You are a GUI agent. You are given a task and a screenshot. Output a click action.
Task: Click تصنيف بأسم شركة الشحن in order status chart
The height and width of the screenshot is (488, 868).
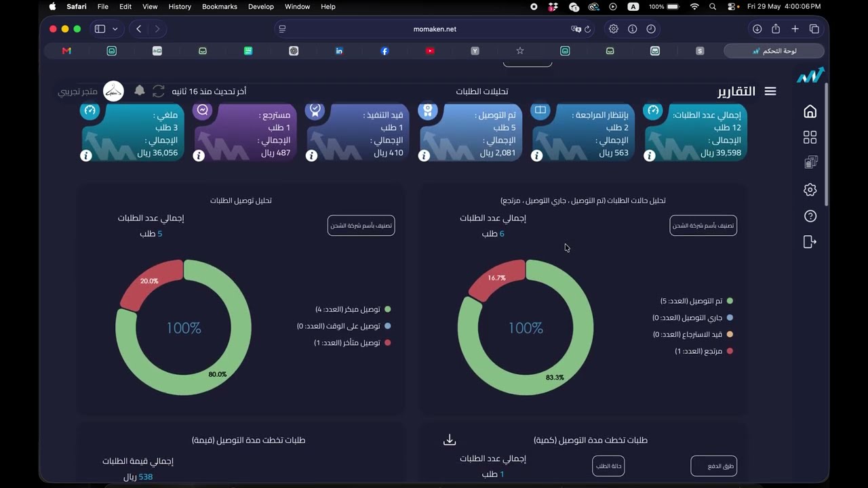[x=703, y=226]
